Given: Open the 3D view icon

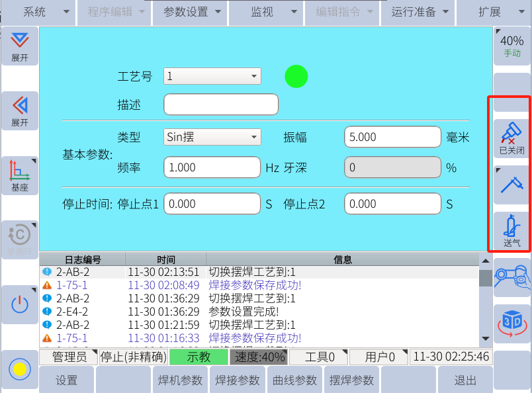Looking at the screenshot, I should (511, 323).
